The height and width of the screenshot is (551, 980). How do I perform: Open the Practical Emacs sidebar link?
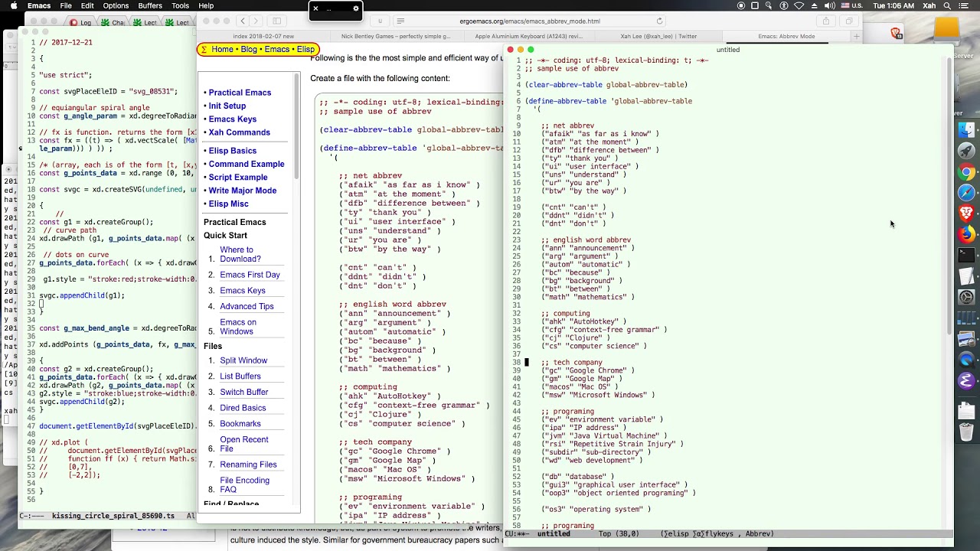240,93
